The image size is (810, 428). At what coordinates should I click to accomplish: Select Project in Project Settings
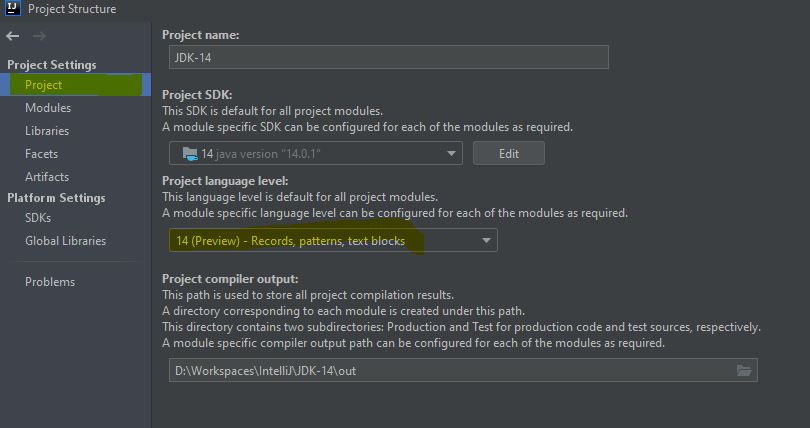point(75,85)
